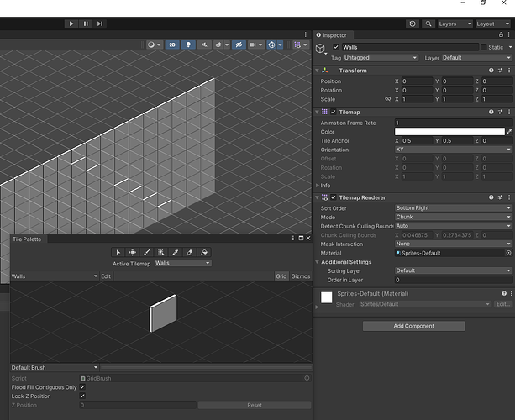Screen dimensions: 515x420
Task: Open the draw mode shading dropdown
Action: point(154,45)
